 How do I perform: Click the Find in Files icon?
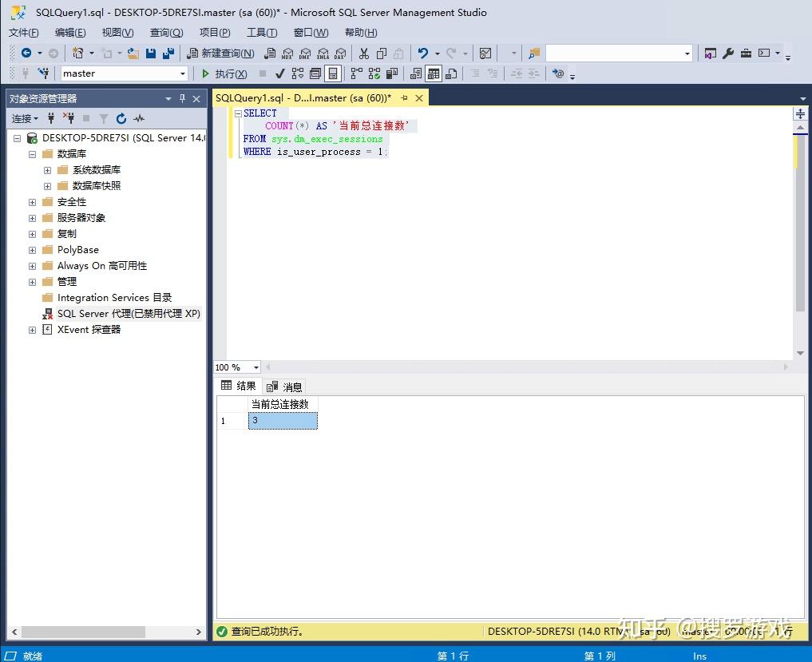click(x=534, y=53)
